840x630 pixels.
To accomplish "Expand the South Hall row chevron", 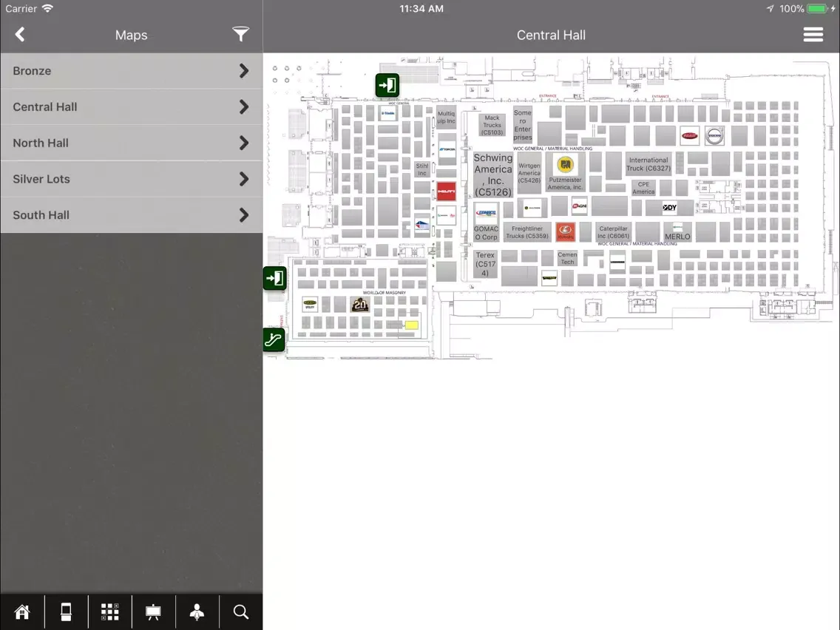I will coord(244,215).
